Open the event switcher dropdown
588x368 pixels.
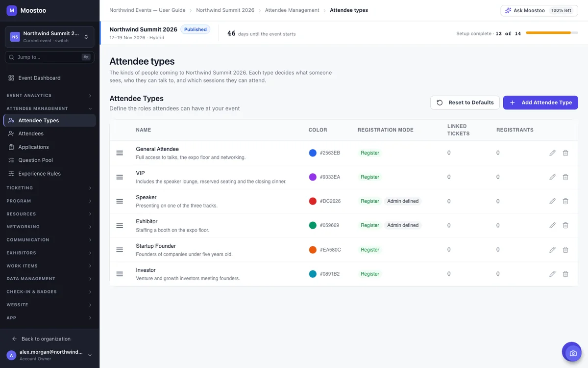coord(49,37)
